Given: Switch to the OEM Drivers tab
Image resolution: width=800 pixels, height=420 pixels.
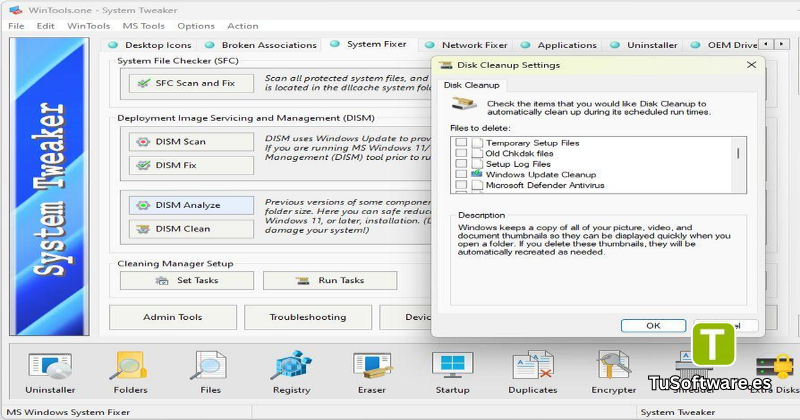Looking at the screenshot, I should coord(723,45).
